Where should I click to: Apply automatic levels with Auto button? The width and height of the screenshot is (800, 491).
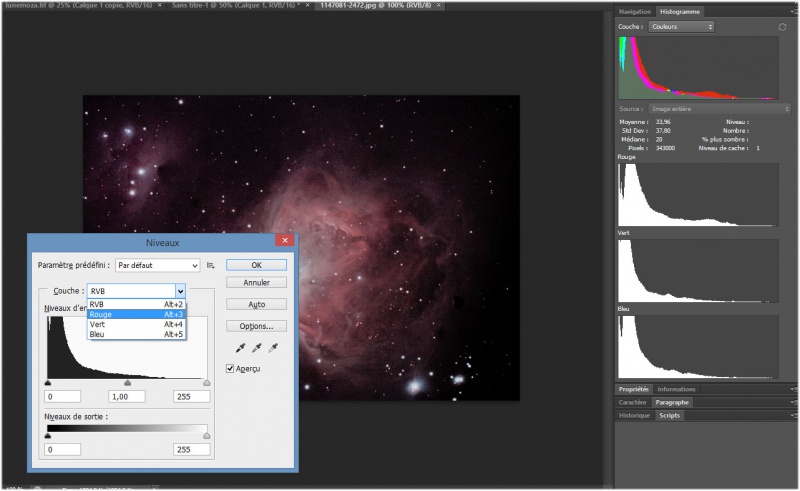point(256,305)
